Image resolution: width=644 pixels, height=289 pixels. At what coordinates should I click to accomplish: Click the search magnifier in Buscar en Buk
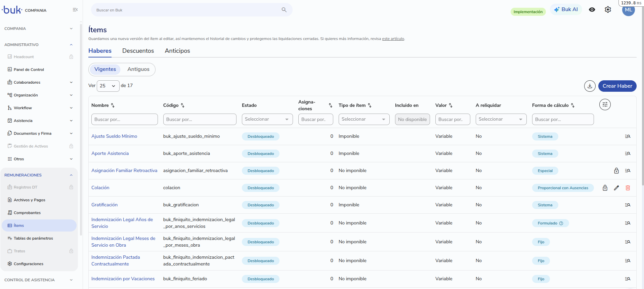284,10
